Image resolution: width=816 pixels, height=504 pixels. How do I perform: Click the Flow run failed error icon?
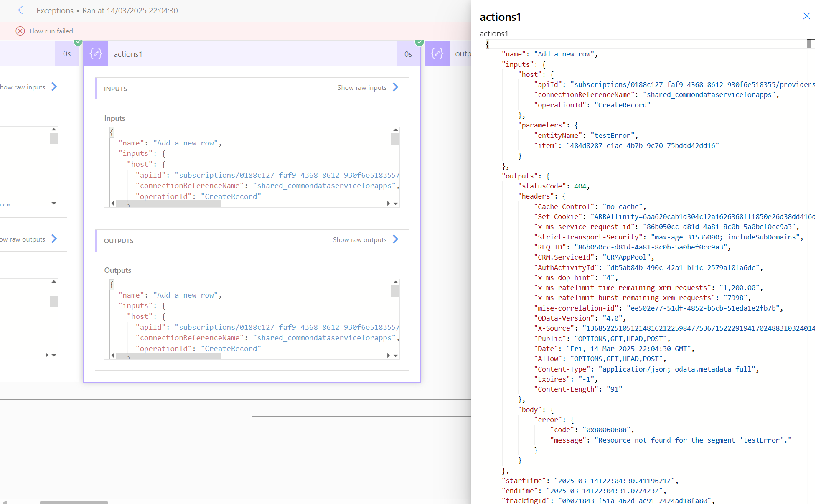click(20, 31)
